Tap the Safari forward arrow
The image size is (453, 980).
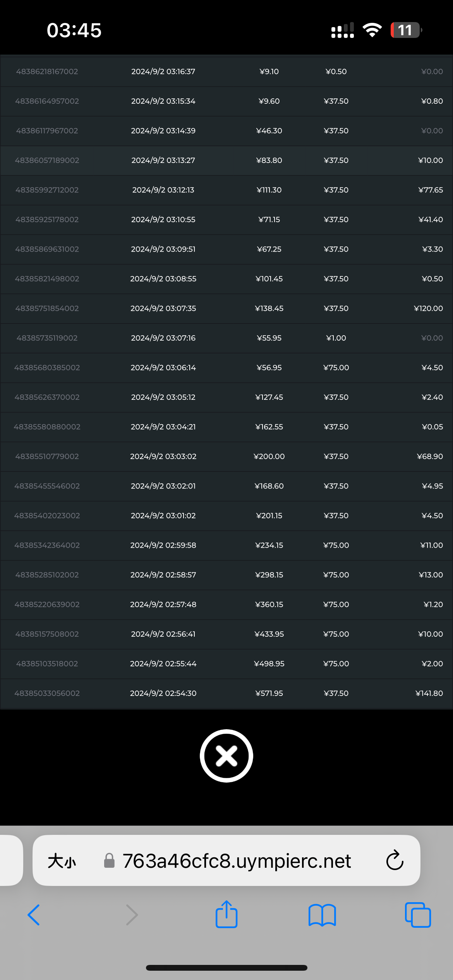click(x=132, y=915)
